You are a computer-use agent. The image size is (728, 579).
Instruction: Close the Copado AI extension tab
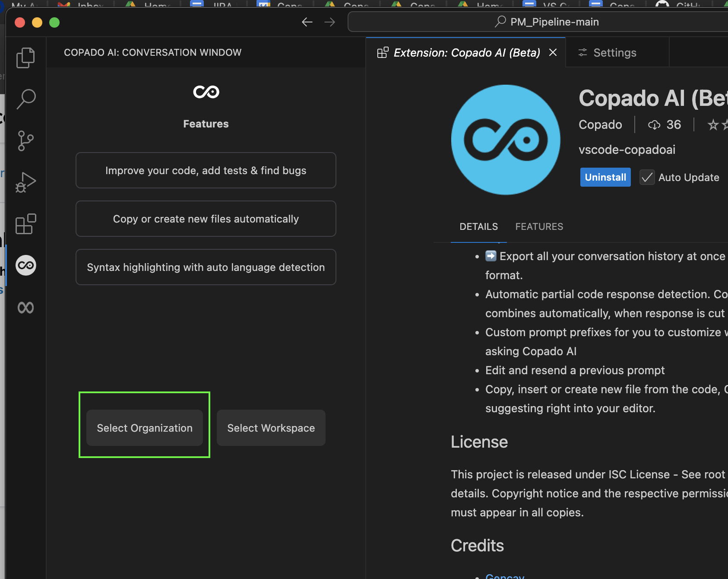(553, 52)
